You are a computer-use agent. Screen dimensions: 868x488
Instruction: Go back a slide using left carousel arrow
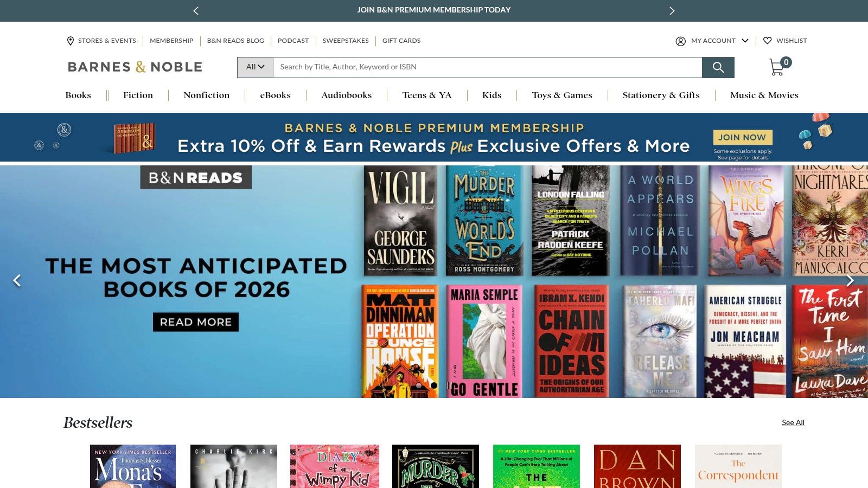click(x=17, y=280)
